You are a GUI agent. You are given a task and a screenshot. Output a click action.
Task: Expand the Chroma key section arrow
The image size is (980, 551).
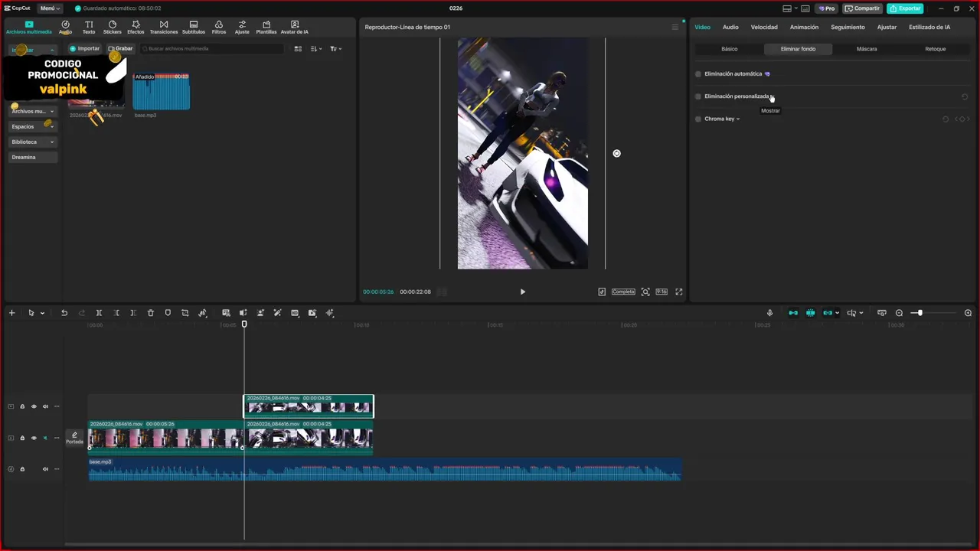click(738, 119)
